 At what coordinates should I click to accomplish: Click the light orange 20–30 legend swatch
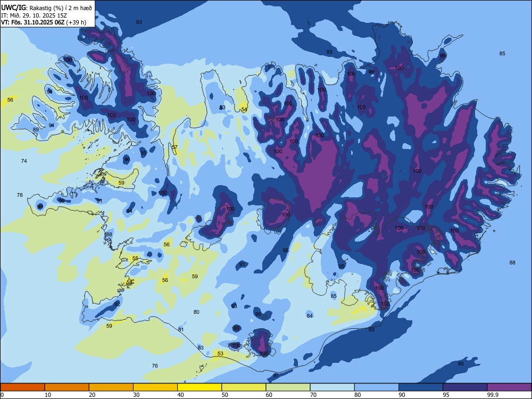111,387
